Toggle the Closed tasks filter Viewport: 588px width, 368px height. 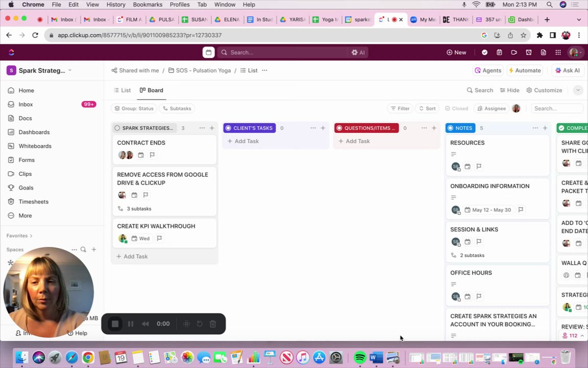[456, 108]
